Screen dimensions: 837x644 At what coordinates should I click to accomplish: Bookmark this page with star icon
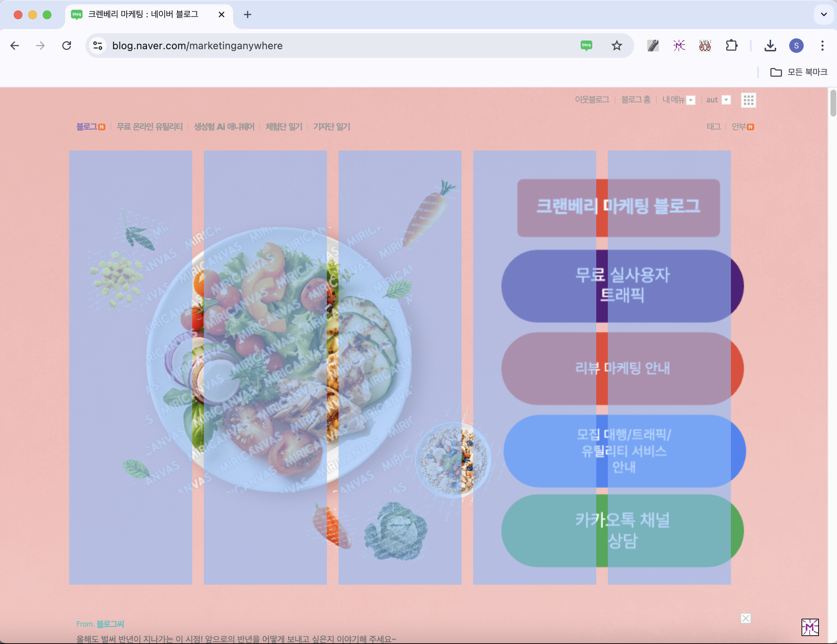click(616, 46)
